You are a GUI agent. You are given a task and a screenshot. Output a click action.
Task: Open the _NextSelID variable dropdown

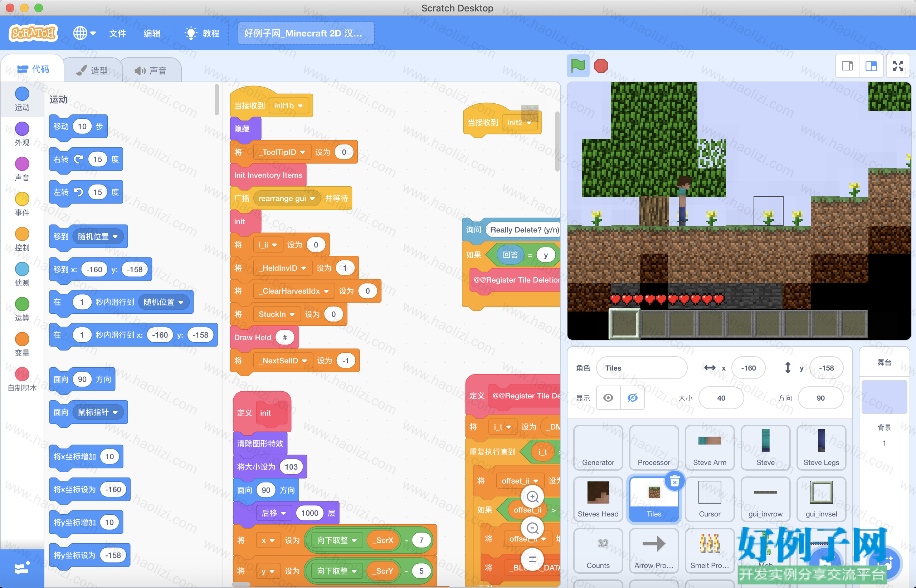(283, 361)
